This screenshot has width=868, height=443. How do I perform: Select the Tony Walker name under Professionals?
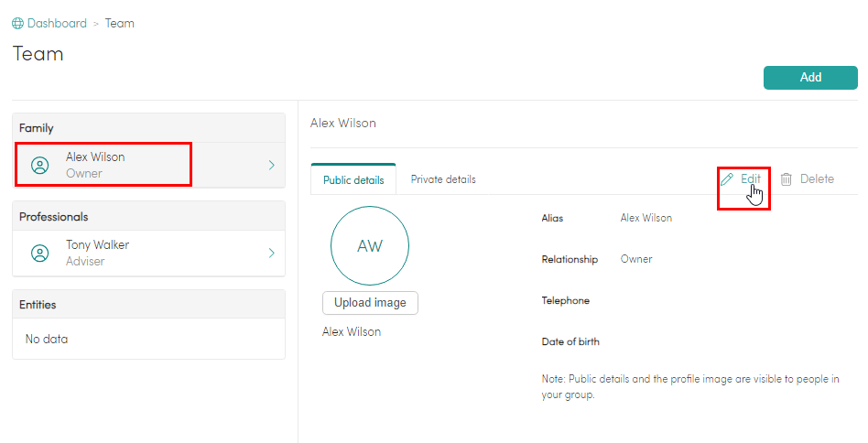click(97, 245)
